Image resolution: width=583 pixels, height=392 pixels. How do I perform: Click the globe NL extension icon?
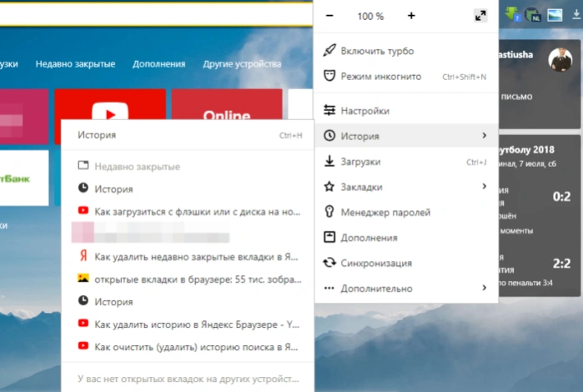coord(533,15)
